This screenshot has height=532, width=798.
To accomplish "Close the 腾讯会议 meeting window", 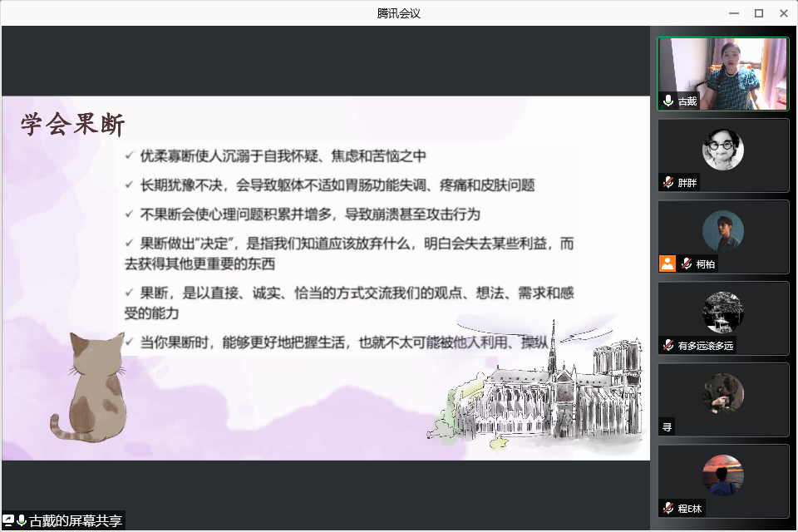I will click(783, 12).
